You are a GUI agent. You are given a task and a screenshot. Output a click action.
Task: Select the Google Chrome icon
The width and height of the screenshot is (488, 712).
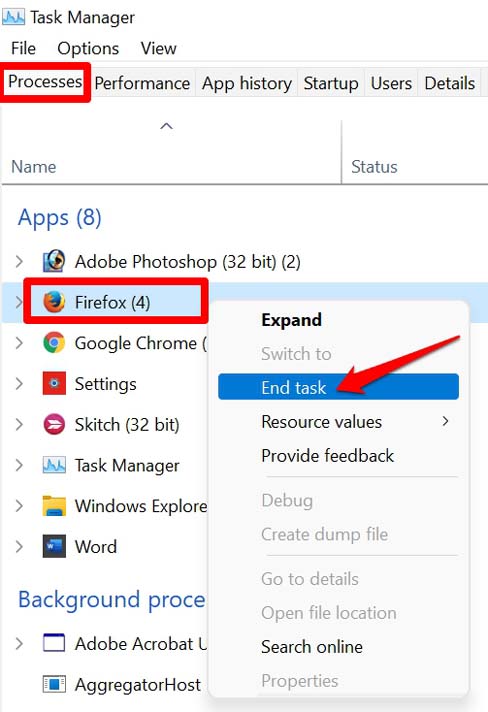point(54,343)
